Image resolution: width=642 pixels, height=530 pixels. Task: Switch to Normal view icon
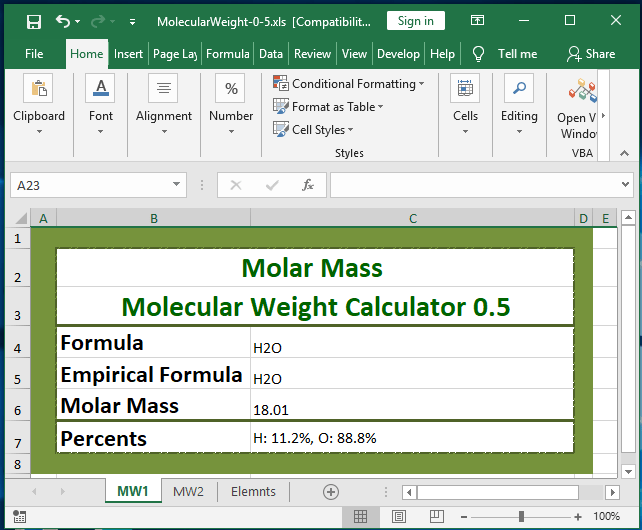[x=360, y=517]
